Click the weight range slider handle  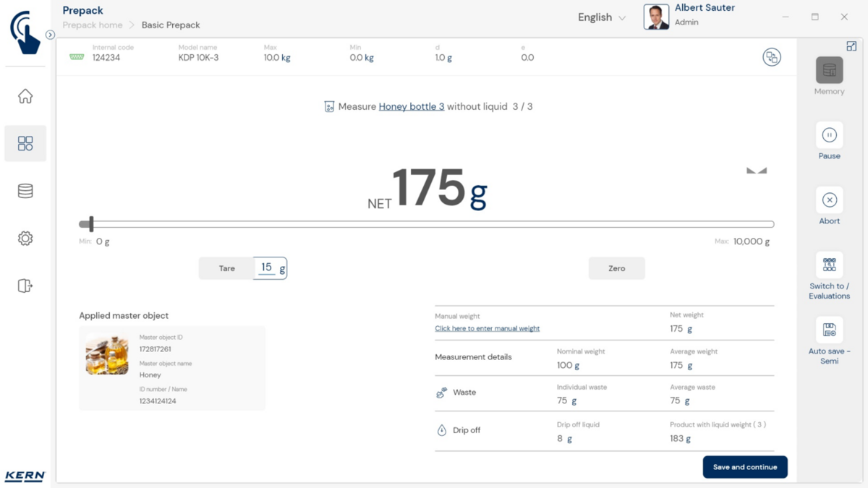91,224
